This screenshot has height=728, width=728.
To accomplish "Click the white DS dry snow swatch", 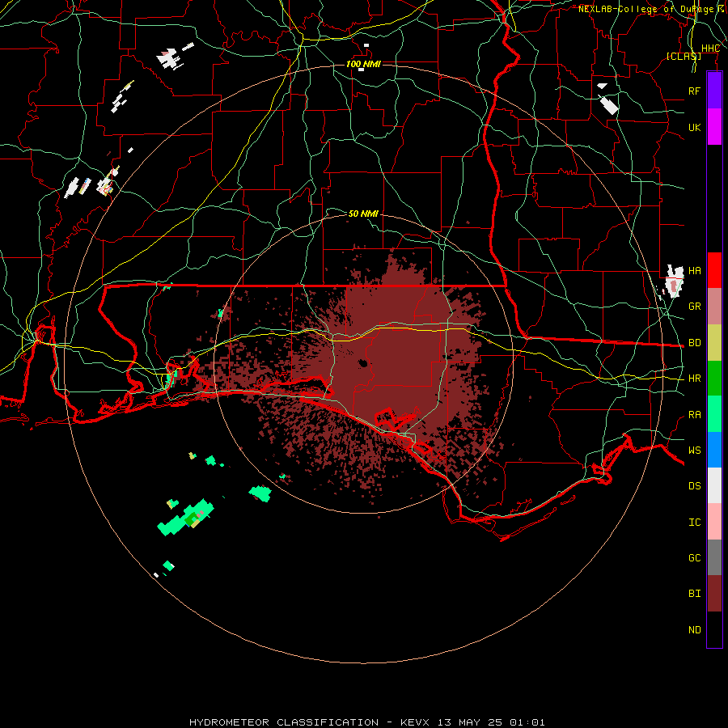I will pyautogui.click(x=714, y=485).
